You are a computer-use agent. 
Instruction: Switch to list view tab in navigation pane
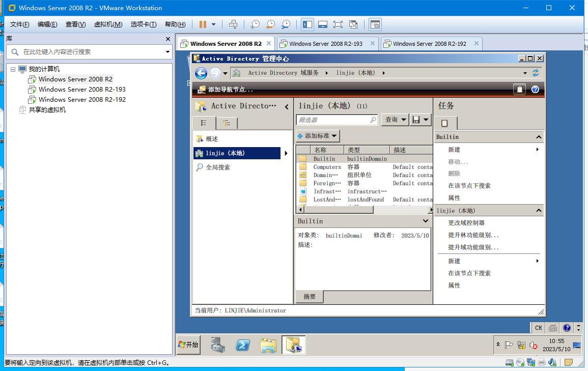point(204,123)
